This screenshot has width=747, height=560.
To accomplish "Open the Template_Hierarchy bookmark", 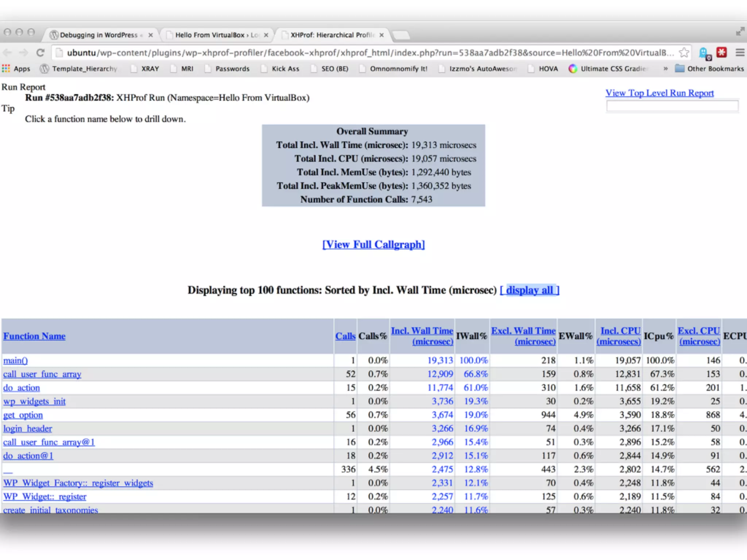I will [79, 69].
